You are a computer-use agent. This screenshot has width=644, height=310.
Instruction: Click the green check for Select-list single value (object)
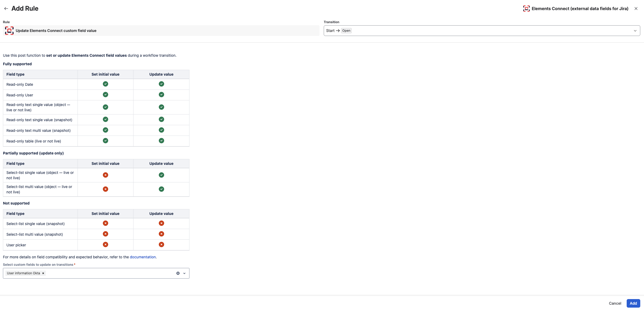point(161,175)
